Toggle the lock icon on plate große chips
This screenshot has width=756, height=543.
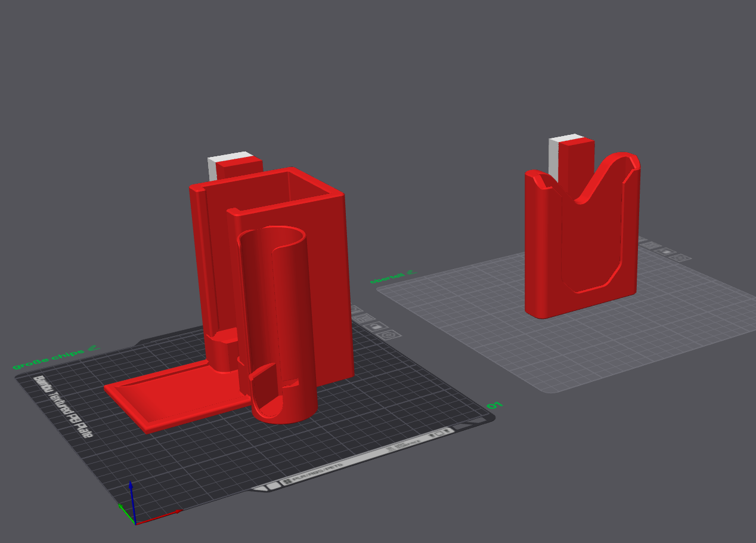[376, 326]
